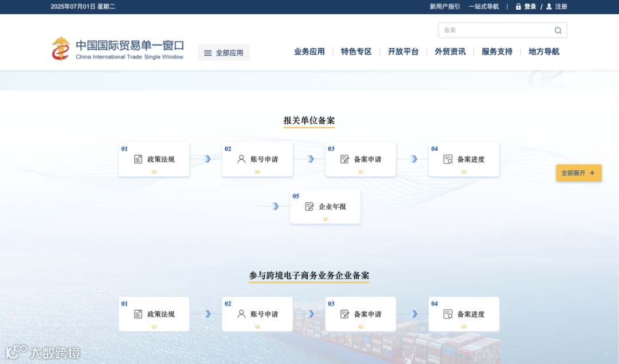Click the China International Trade Single Window logo
619x364 pixels.
[117, 49]
